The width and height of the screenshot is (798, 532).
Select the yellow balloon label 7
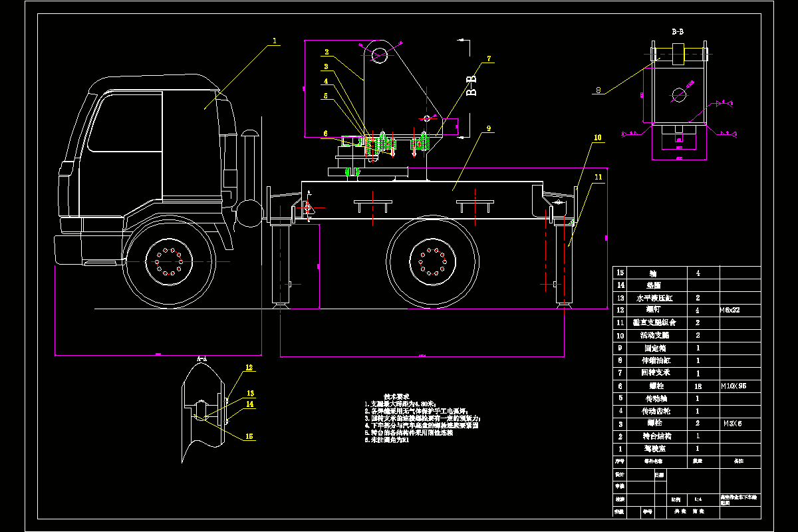click(489, 59)
